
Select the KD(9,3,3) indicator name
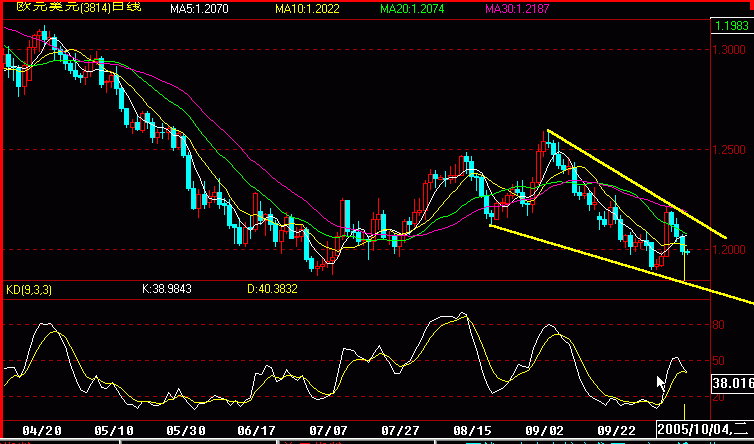29,290
